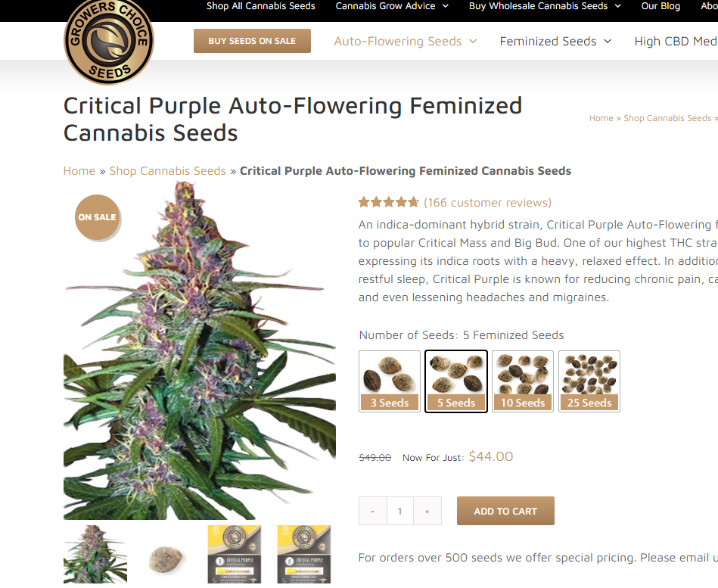Open Shop All Cannabis Seeds
The image size is (718, 588).
[x=260, y=6]
